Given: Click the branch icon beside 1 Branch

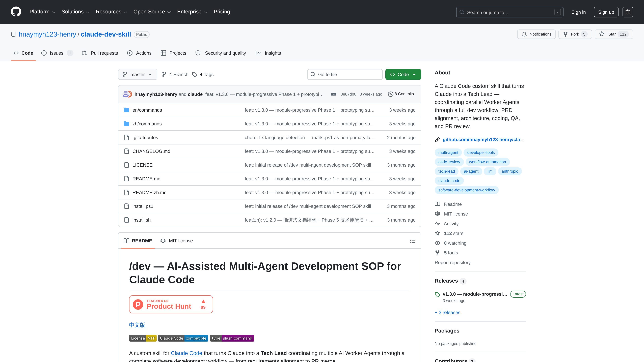Looking at the screenshot, I should pos(164,74).
